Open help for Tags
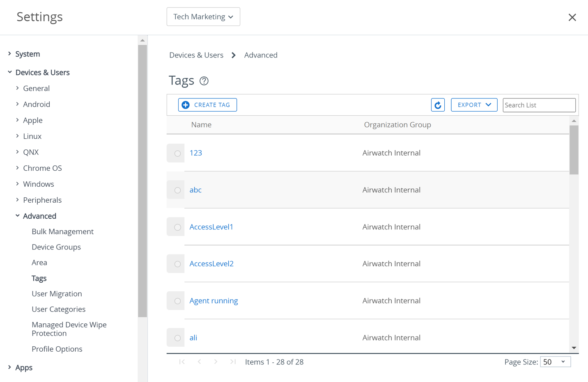The height and width of the screenshot is (382, 588). pyautogui.click(x=204, y=81)
